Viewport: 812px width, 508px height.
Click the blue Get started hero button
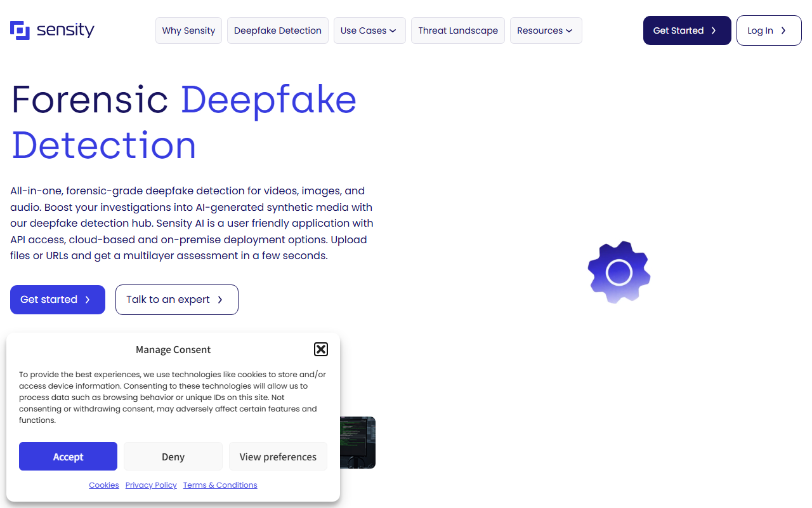pyautogui.click(x=58, y=300)
